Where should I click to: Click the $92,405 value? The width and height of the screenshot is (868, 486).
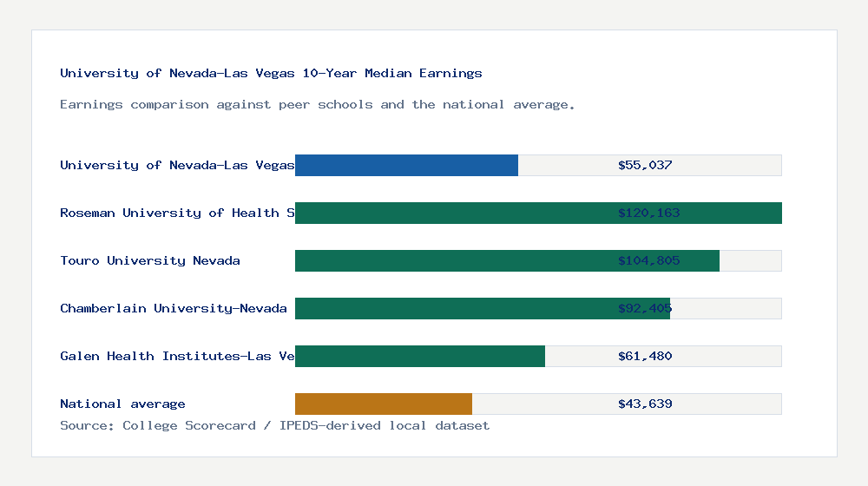(x=645, y=308)
